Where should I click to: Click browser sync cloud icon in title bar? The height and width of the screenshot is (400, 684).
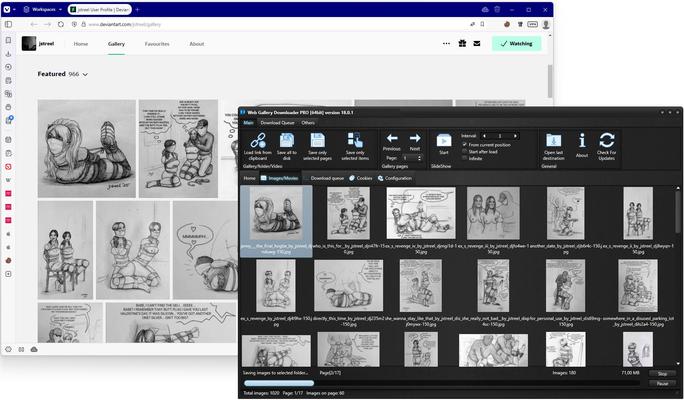(485, 9)
